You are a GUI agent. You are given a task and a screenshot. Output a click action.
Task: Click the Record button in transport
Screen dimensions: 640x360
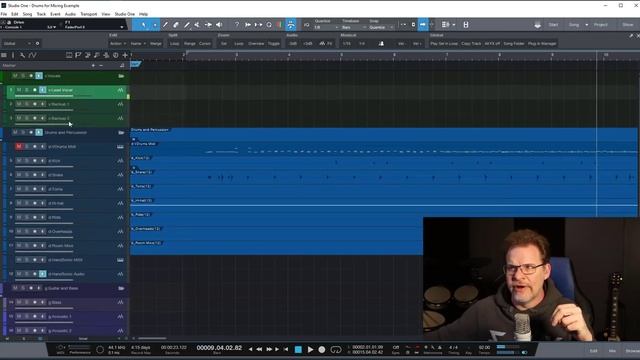[322, 349]
